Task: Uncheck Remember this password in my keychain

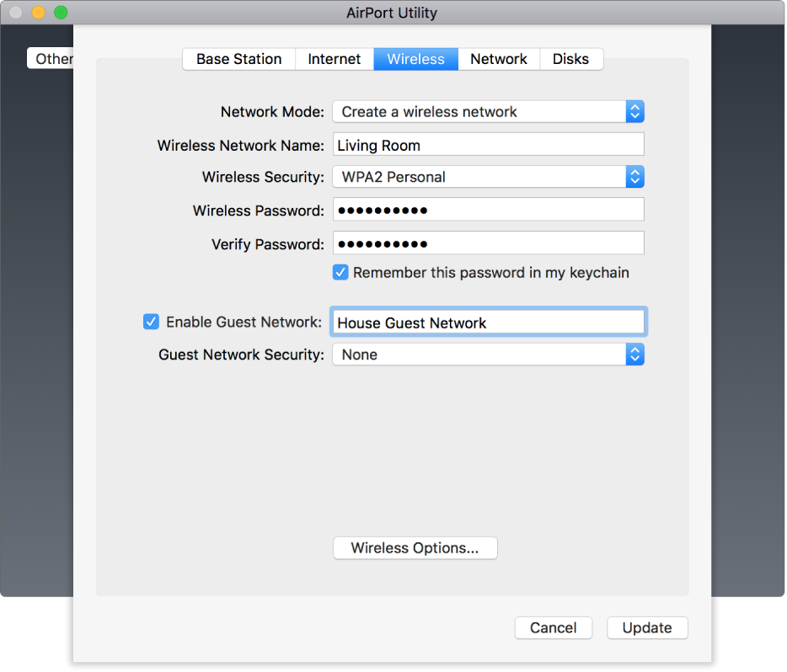Action: coord(340,272)
